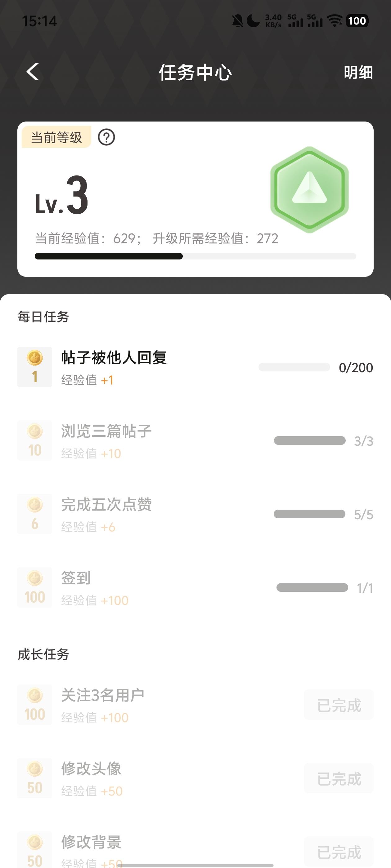Tap the 6-point coin for five likes
This screenshot has height=868, width=391.
pos(35,514)
